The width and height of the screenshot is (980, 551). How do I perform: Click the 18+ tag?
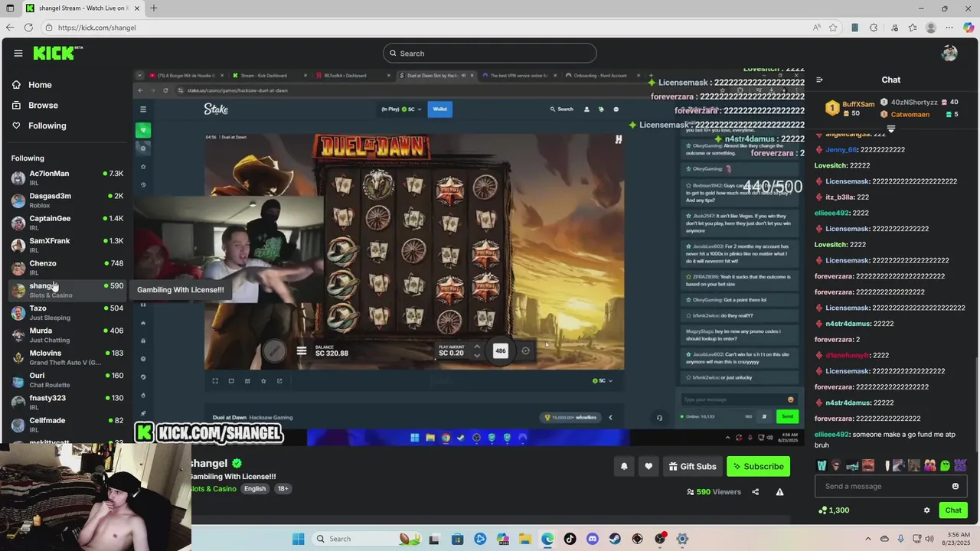click(x=283, y=489)
